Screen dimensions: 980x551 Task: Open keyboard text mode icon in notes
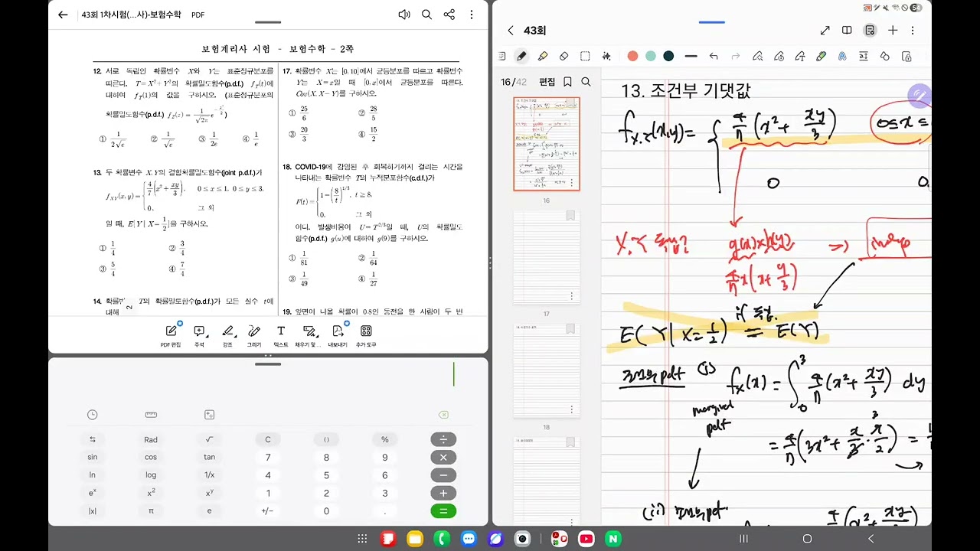502,56
